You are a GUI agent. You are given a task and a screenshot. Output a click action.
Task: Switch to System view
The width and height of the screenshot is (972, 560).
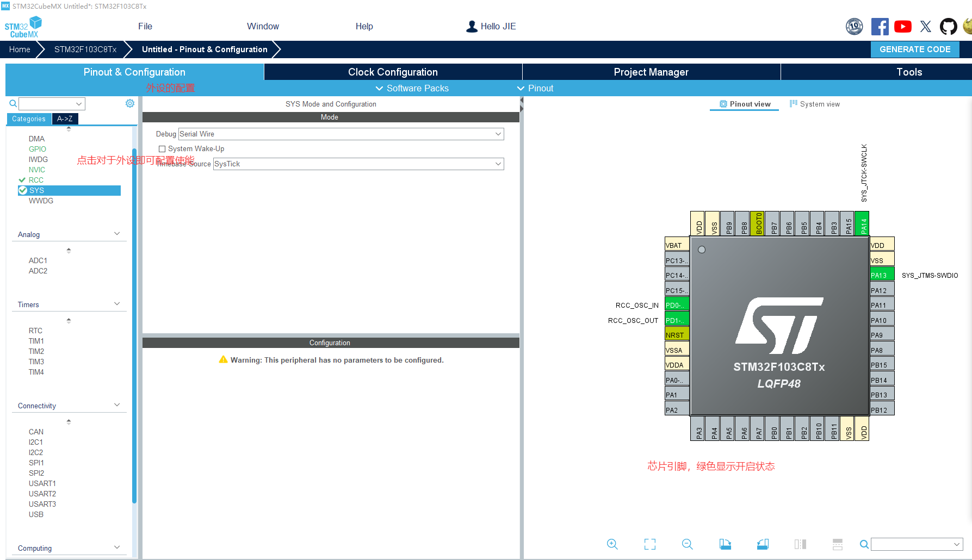(x=814, y=104)
